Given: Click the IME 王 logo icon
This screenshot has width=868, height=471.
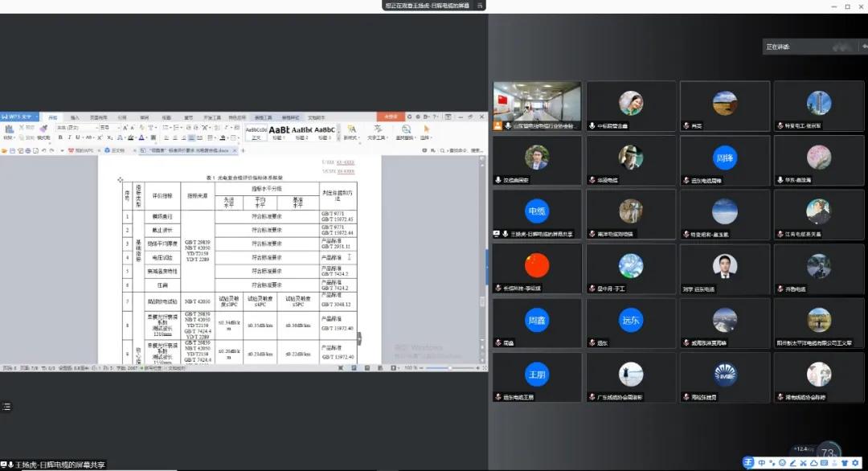Looking at the screenshot, I should [748, 463].
